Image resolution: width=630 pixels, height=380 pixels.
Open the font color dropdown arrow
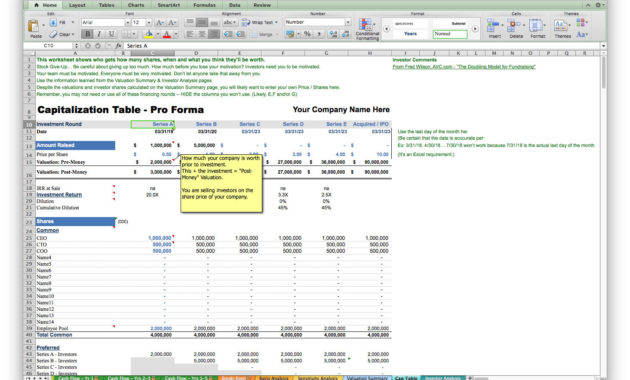pyautogui.click(x=176, y=34)
